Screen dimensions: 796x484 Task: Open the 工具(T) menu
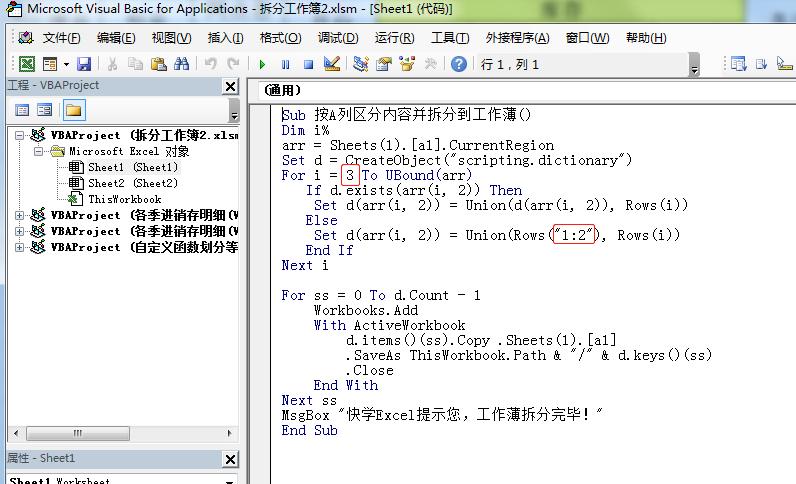click(x=449, y=38)
